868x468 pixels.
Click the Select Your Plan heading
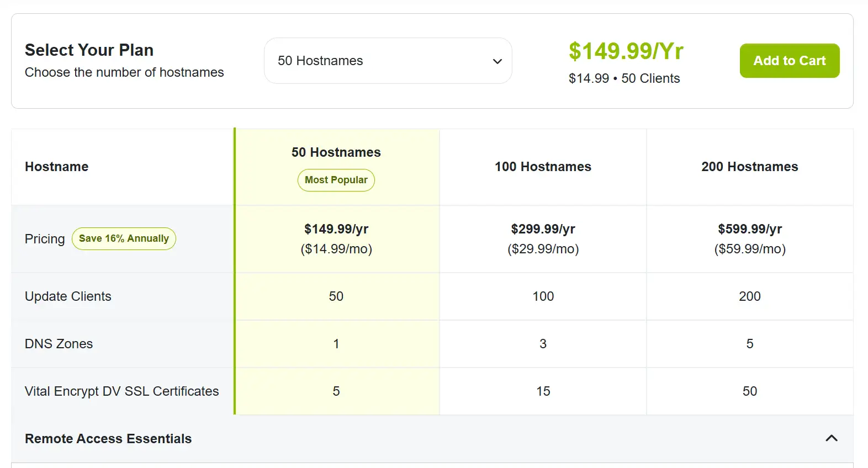point(89,50)
